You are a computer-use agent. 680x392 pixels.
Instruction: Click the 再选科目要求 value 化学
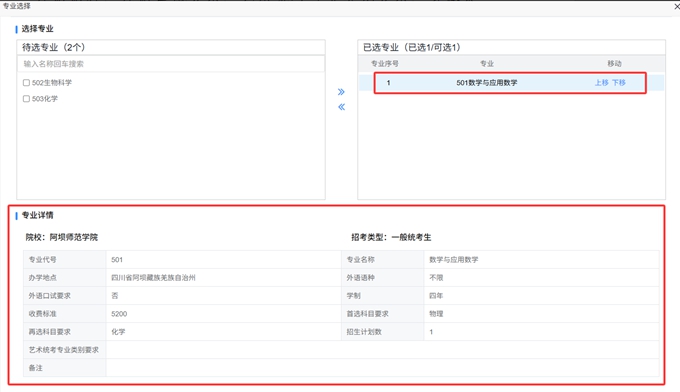(118, 332)
